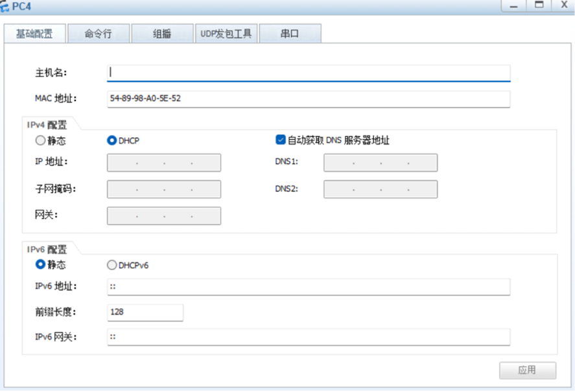Minimize the PC4 window
This screenshot has width=575, height=392.
[514, 5]
